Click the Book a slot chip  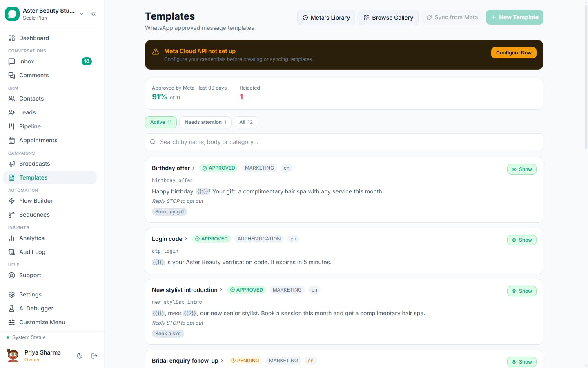168,334
